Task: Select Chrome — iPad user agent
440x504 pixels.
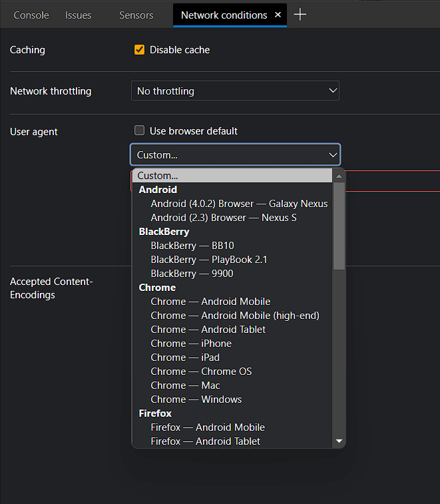Action: point(185,358)
